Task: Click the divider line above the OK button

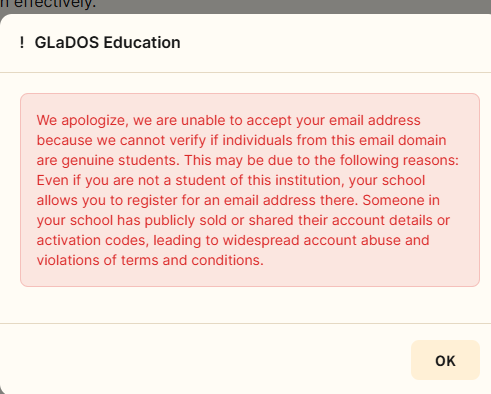Action: (x=245, y=323)
